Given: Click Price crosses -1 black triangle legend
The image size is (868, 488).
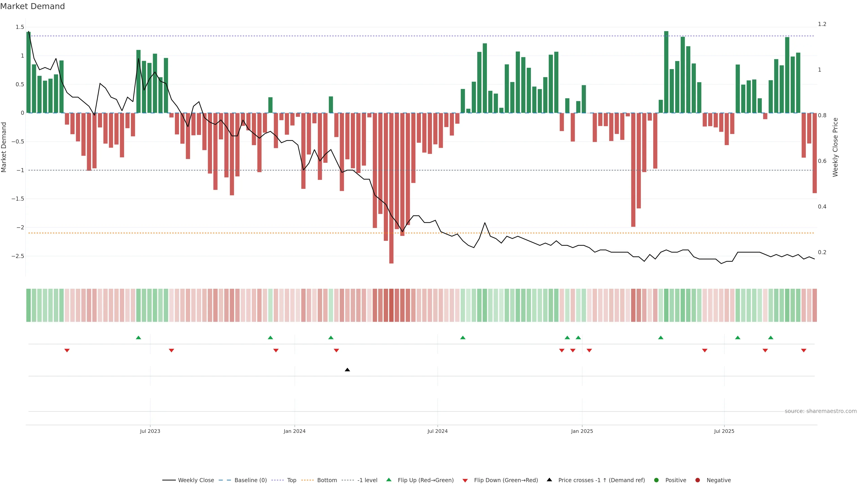Looking at the screenshot, I should (x=549, y=480).
